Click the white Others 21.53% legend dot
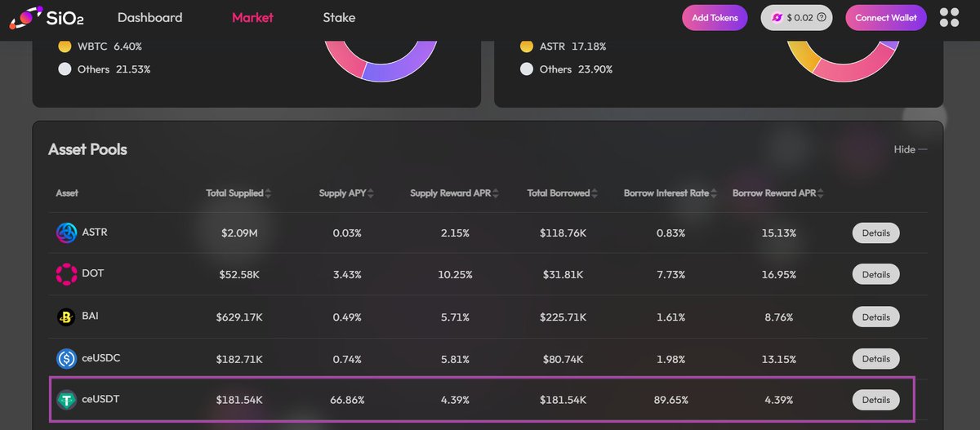Screen dimensions: 980x430 coord(65,69)
